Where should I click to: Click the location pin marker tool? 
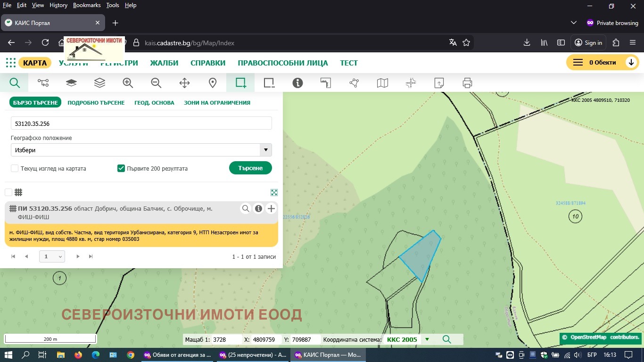click(x=213, y=83)
